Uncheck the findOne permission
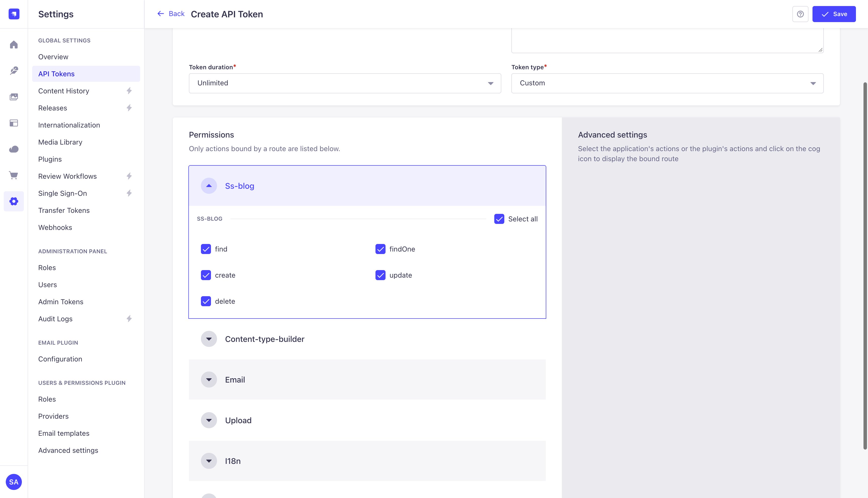 [381, 249]
